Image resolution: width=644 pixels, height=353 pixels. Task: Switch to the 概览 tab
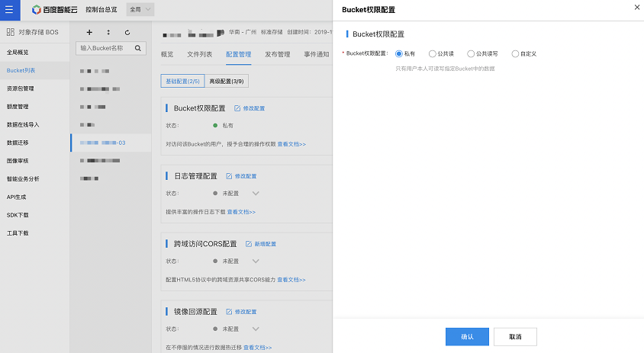(x=167, y=54)
